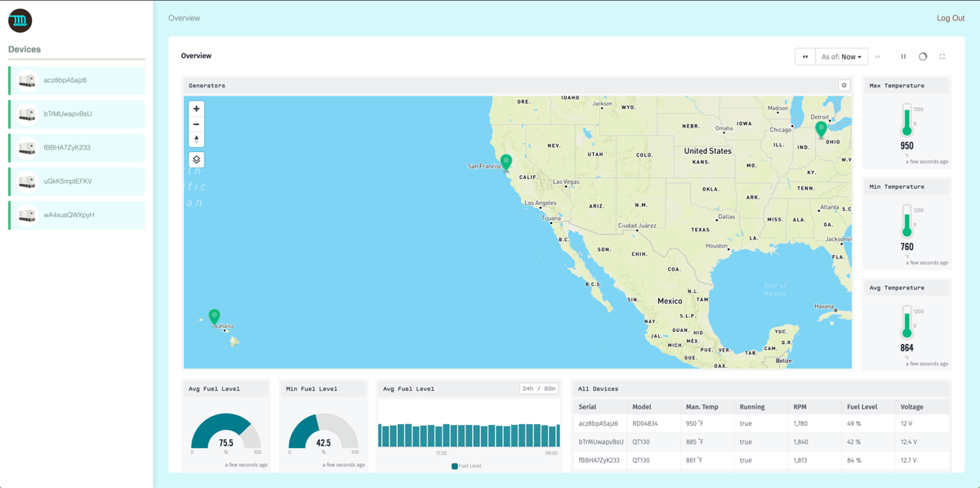Open the Generators widget settings gear
Image resolution: width=980 pixels, height=488 pixels.
point(844,84)
